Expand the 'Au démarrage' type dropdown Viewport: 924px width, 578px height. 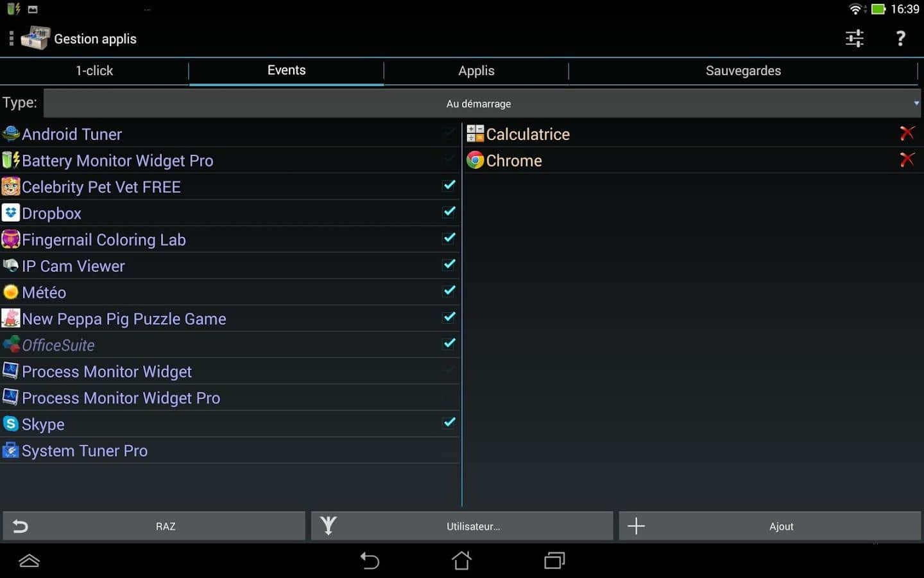(x=481, y=103)
